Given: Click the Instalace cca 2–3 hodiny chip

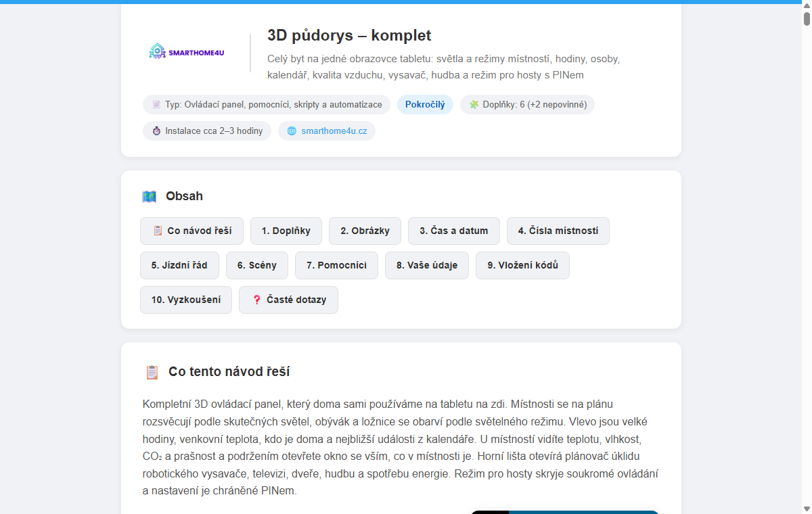Looking at the screenshot, I should tap(207, 131).
